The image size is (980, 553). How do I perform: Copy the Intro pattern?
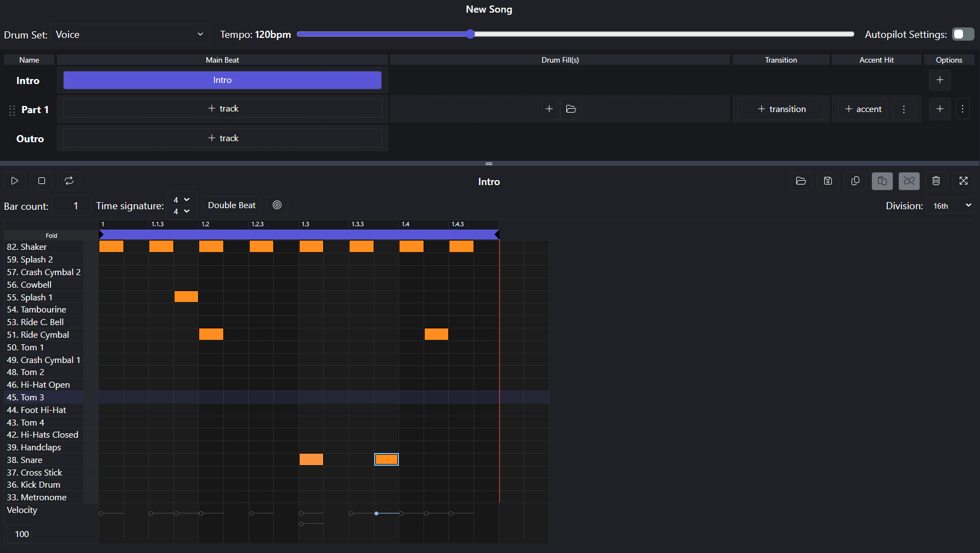[x=855, y=181]
